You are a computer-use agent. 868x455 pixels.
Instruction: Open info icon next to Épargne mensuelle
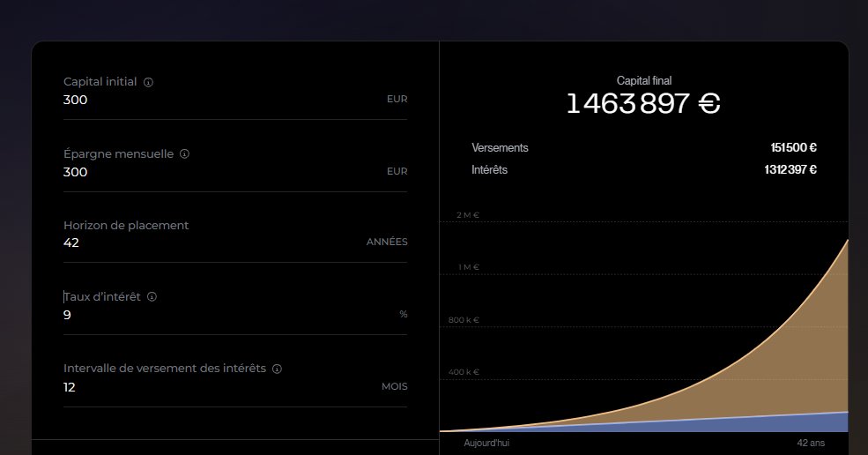(184, 154)
